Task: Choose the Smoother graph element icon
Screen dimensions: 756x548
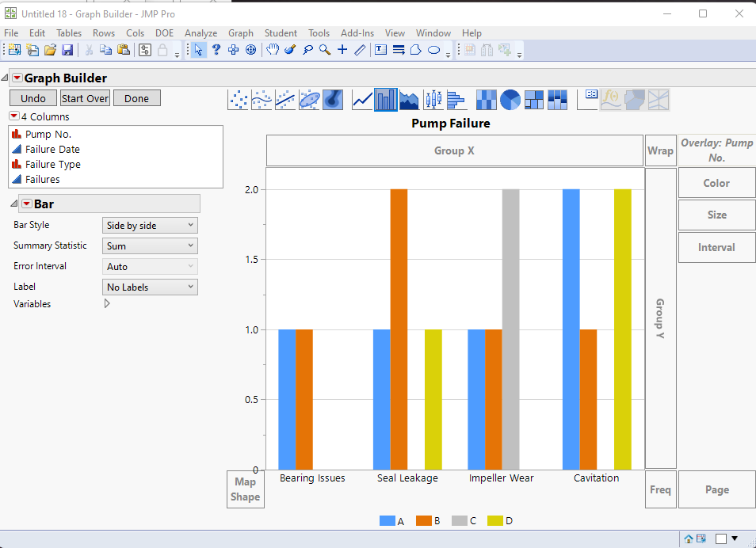Action: [262, 100]
